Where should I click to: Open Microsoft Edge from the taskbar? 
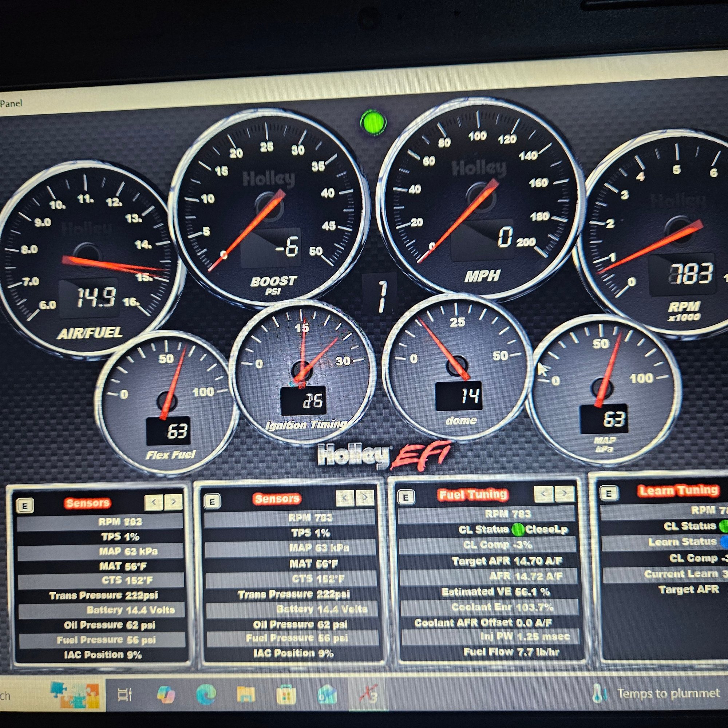click(x=206, y=694)
